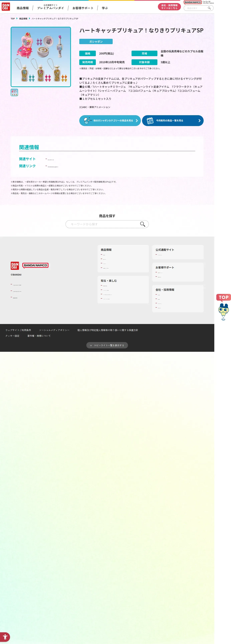The width and height of the screenshot is (231, 644).
Task: Click the ©BANDAI footer text
Action: coord(16,275)
